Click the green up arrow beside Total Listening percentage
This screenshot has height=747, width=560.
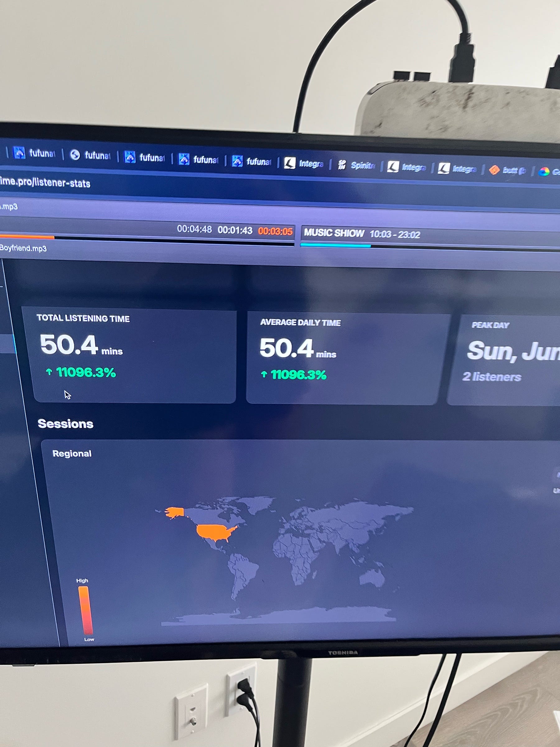click(x=49, y=372)
